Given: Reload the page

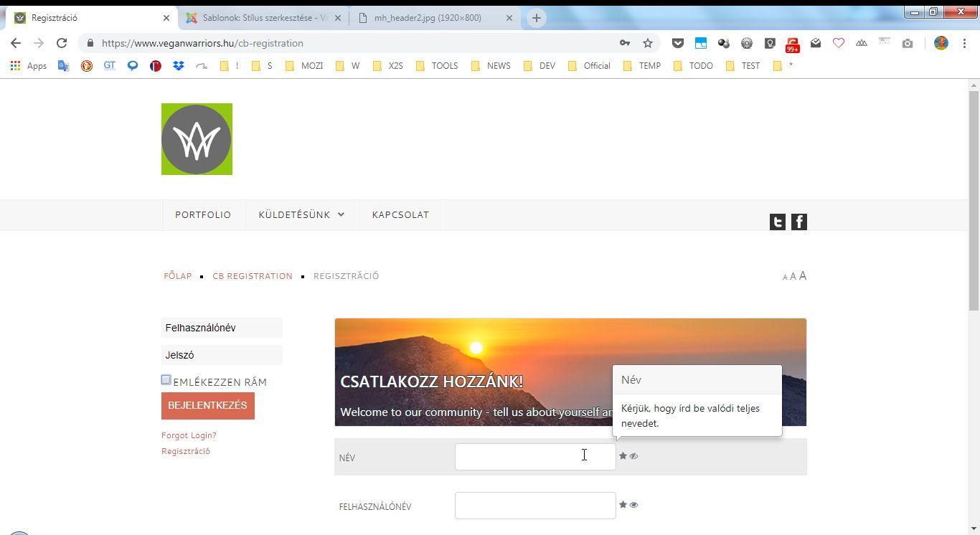Looking at the screenshot, I should point(62,43).
